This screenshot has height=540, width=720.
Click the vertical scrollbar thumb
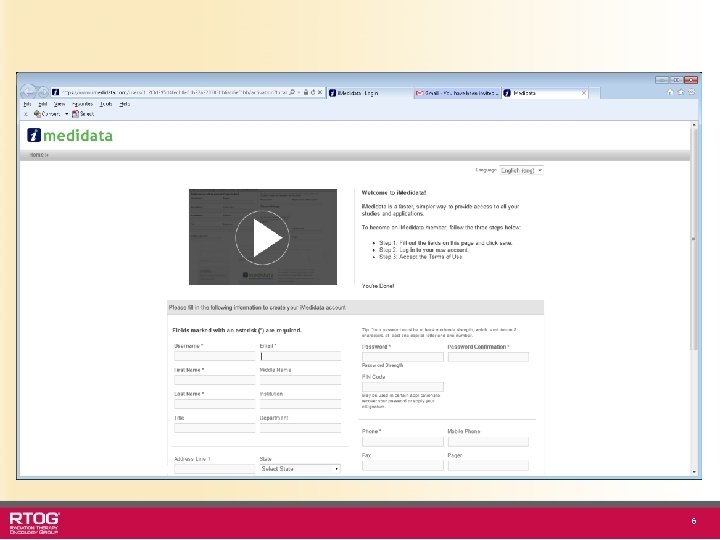pos(694,240)
